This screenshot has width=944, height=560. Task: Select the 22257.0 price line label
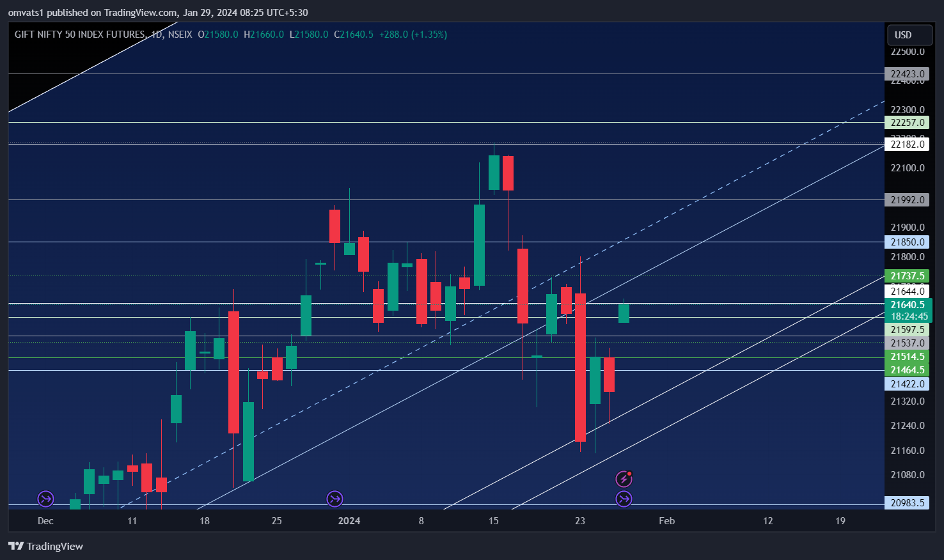(907, 123)
